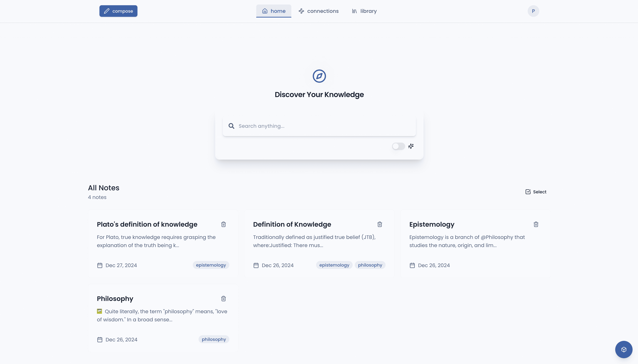Click search input field to search notes
The height and width of the screenshot is (364, 638).
(319, 126)
